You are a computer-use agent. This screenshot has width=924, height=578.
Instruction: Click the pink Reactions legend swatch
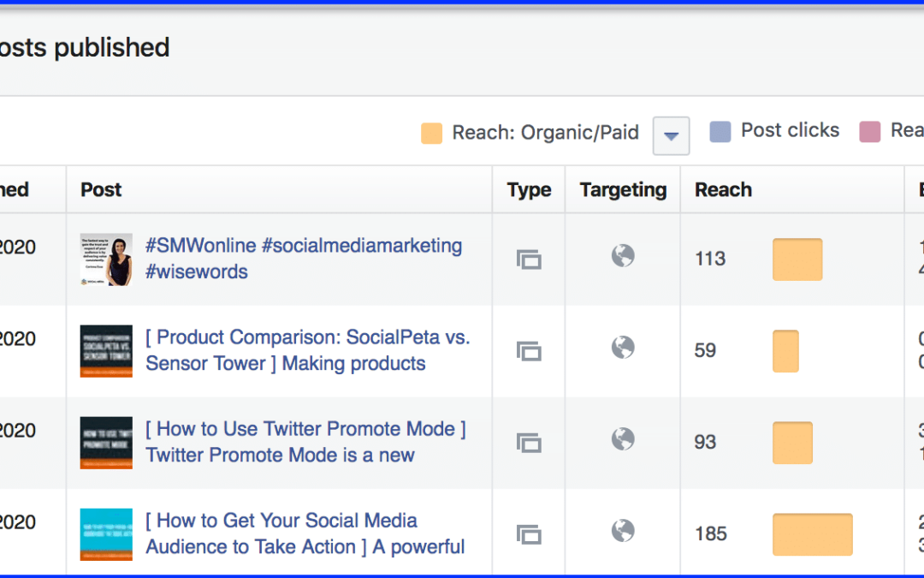870,132
